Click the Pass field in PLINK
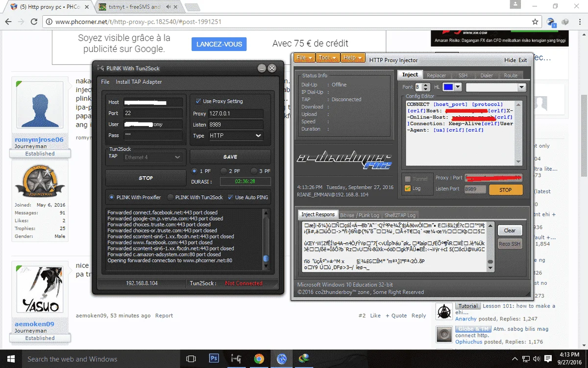This screenshot has height=368, width=588. [x=153, y=135]
